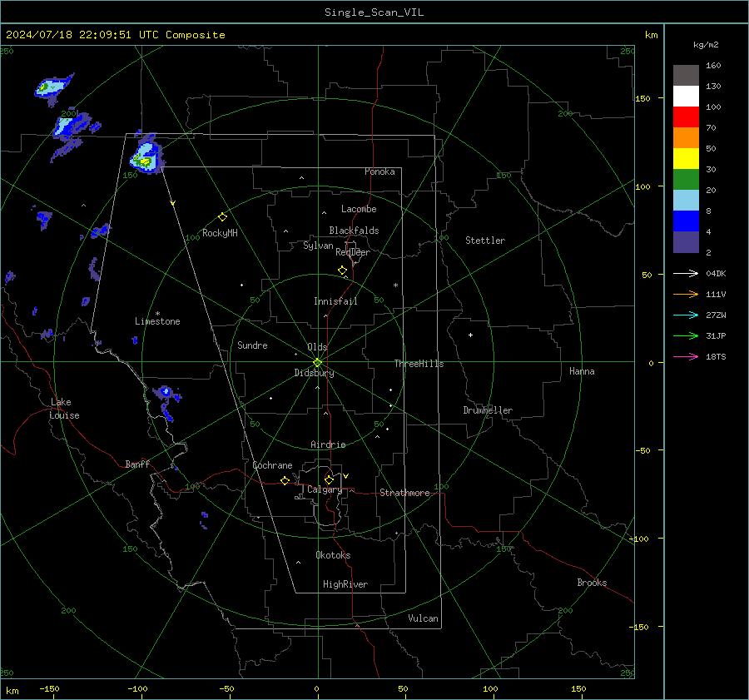Click the Sundre label

252,345
